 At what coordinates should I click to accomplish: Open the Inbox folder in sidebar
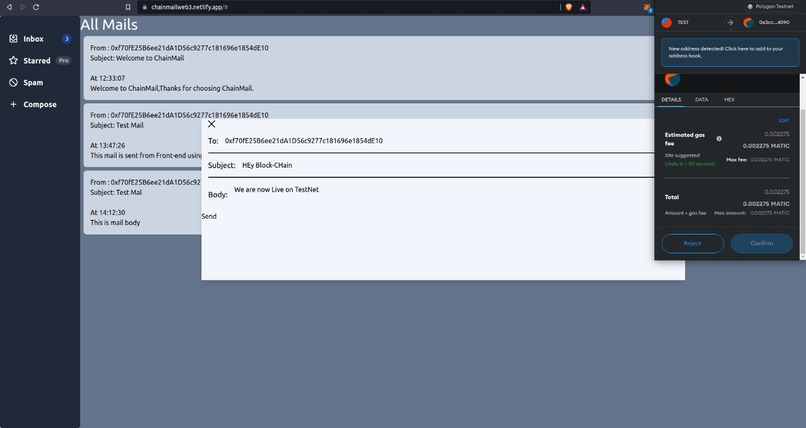[33, 39]
